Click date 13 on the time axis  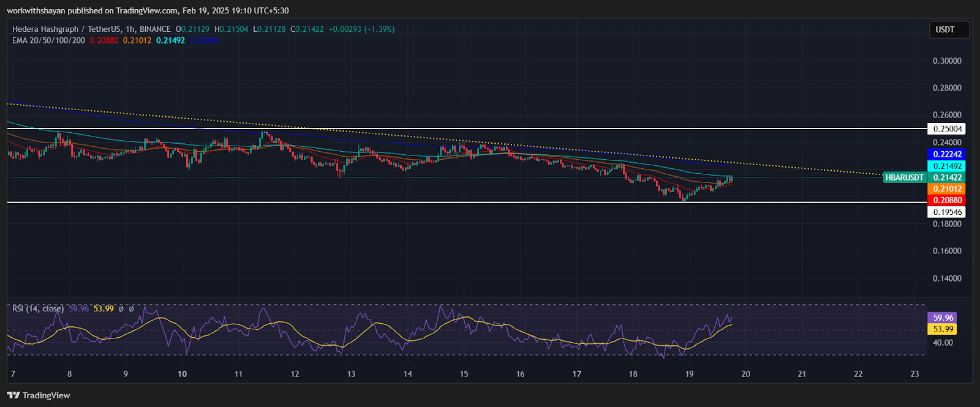[x=351, y=374]
